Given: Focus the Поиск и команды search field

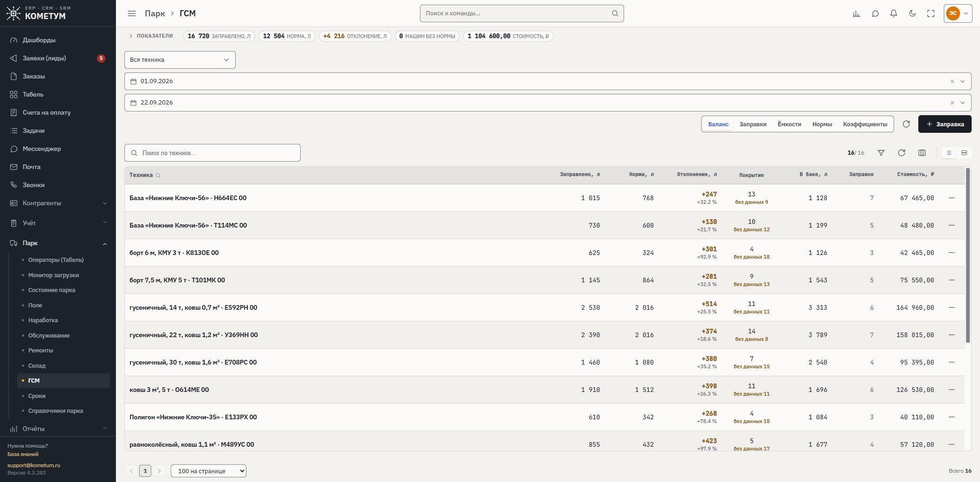Looking at the screenshot, I should tap(522, 13).
